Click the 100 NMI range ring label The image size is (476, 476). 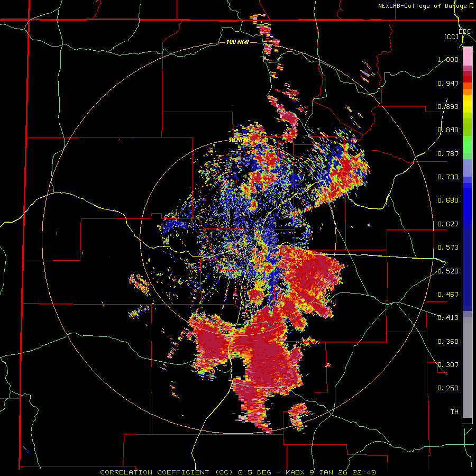coord(237,42)
